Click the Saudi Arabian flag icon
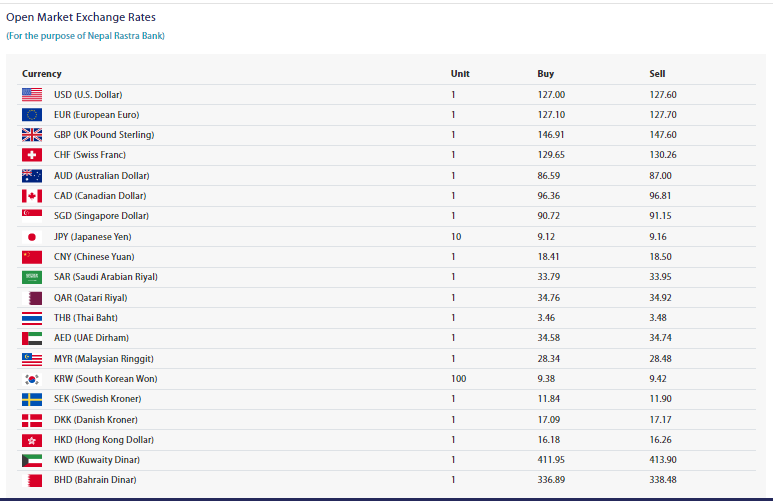This screenshot has height=501, width=773. [32, 277]
